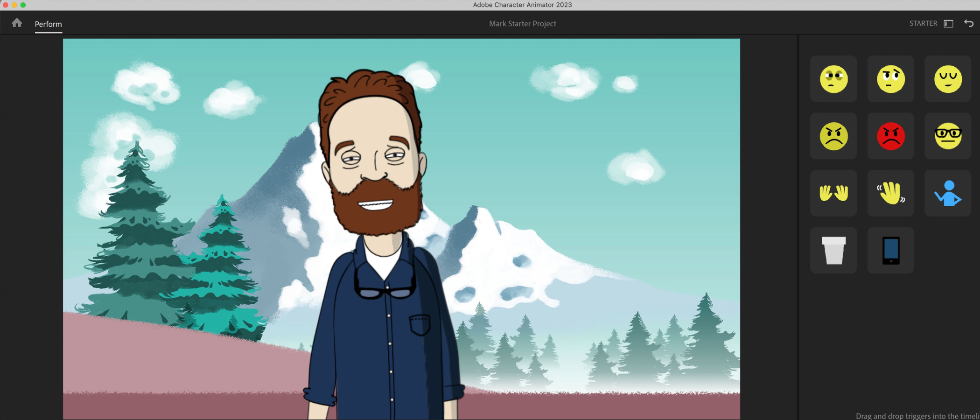Toggle the white cup prop trigger
The height and width of the screenshot is (420, 980).
(833, 251)
